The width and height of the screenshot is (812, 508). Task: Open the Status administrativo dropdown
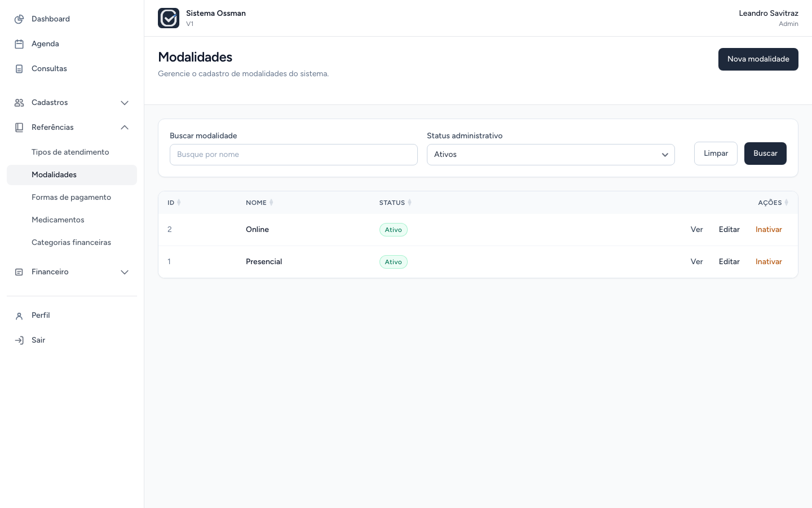click(x=551, y=155)
